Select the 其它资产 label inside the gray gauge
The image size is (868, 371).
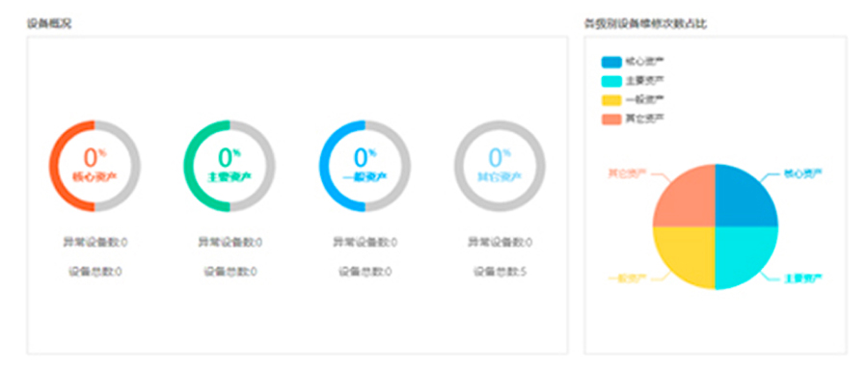point(500,177)
